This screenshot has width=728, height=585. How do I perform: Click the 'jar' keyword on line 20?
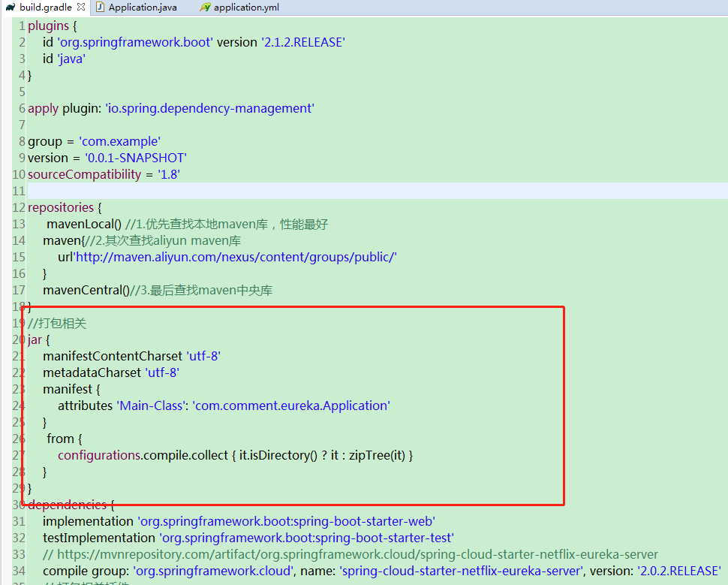tap(35, 339)
